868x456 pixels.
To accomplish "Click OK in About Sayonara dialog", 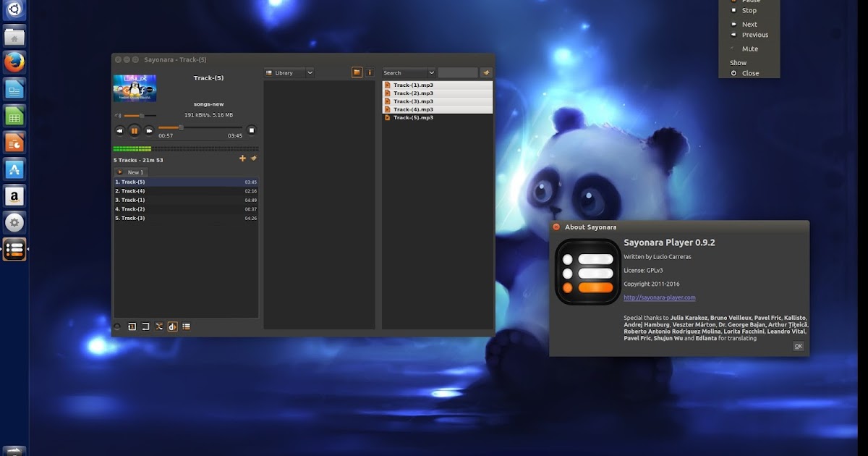I will click(x=799, y=346).
